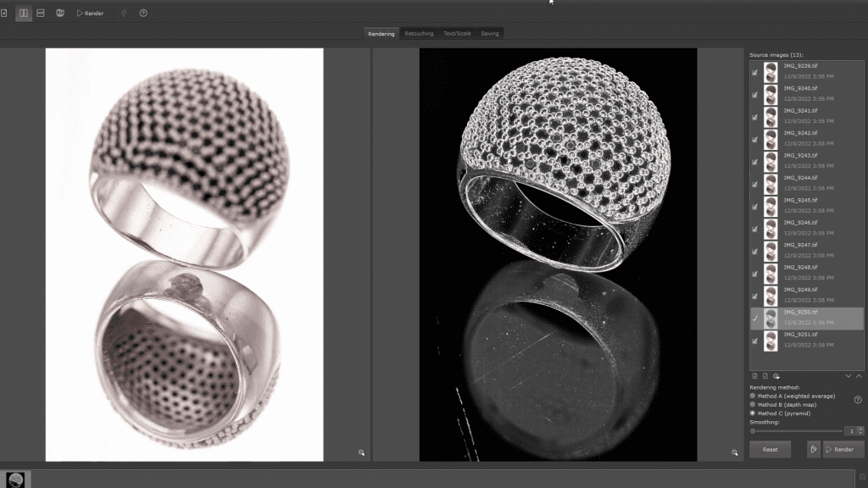Screen dimensions: 868x488
Task: Click the IMG_9242.tif file name
Action: pyautogui.click(x=800, y=133)
